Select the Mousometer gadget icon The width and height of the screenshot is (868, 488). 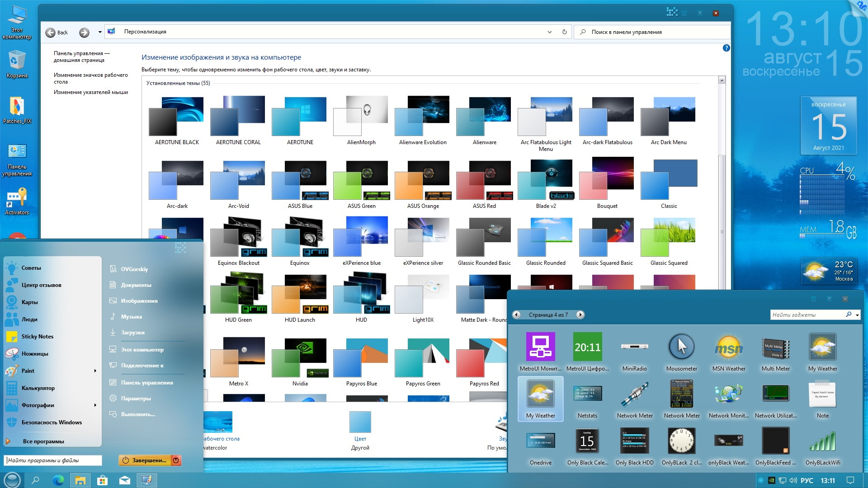tap(681, 347)
